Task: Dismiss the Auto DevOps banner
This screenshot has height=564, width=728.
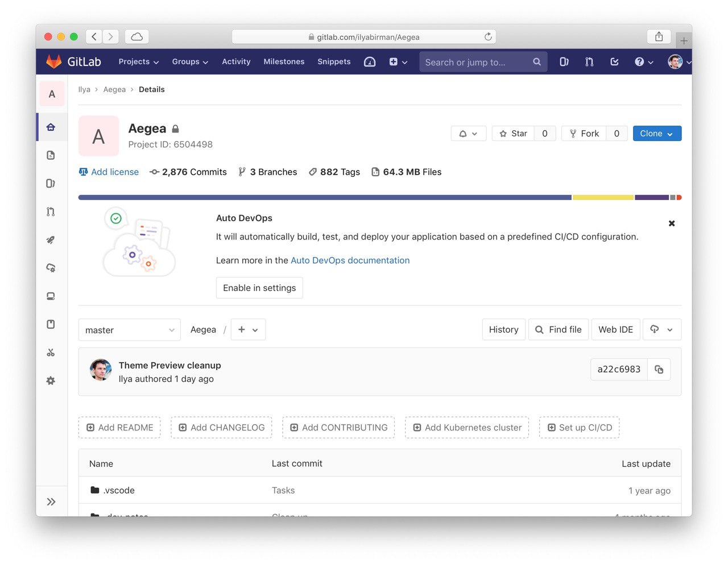Action: pyautogui.click(x=672, y=223)
